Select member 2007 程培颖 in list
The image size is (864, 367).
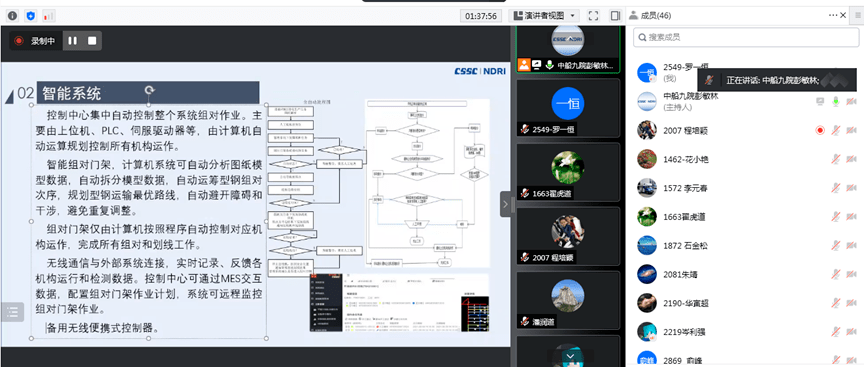point(746,131)
